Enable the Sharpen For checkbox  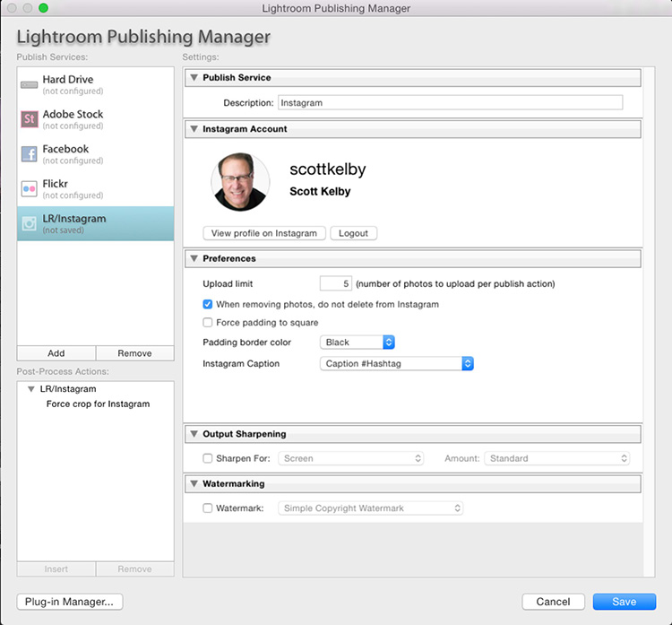[x=208, y=458]
